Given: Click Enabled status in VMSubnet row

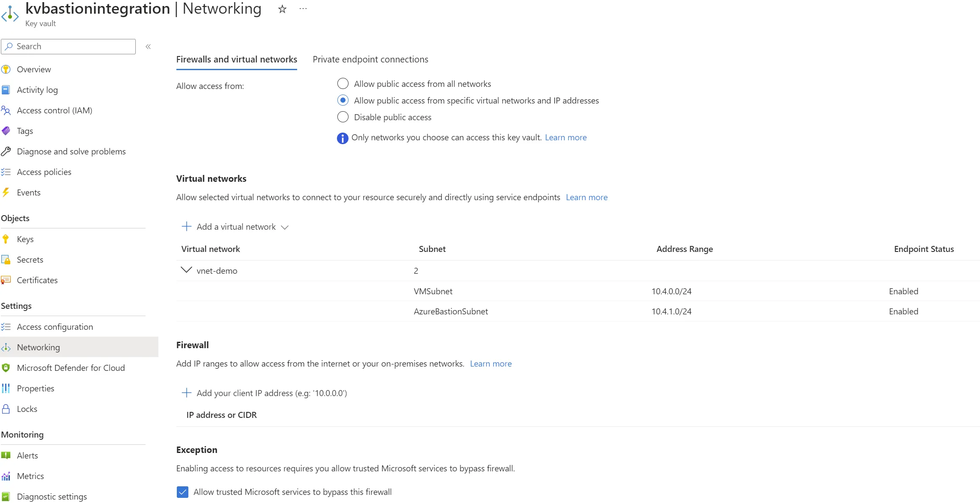Looking at the screenshot, I should (903, 291).
